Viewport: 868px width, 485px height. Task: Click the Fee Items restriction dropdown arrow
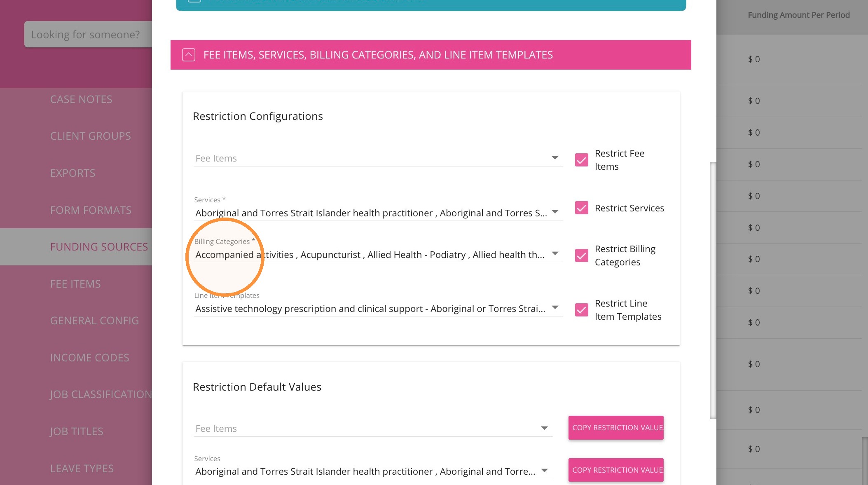tap(555, 158)
